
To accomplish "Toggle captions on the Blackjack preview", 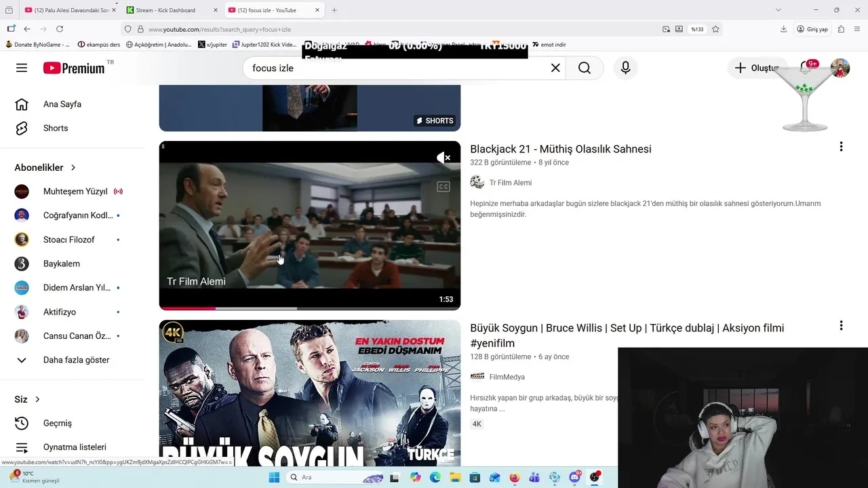I will 443,186.
